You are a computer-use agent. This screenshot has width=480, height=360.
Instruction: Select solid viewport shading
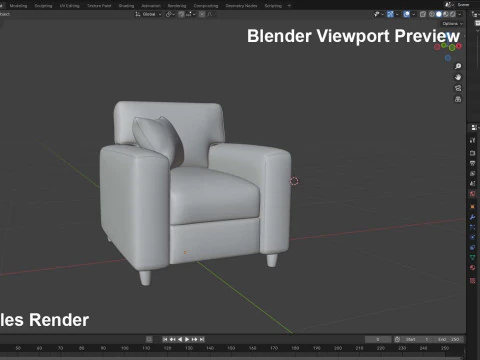pos(439,14)
